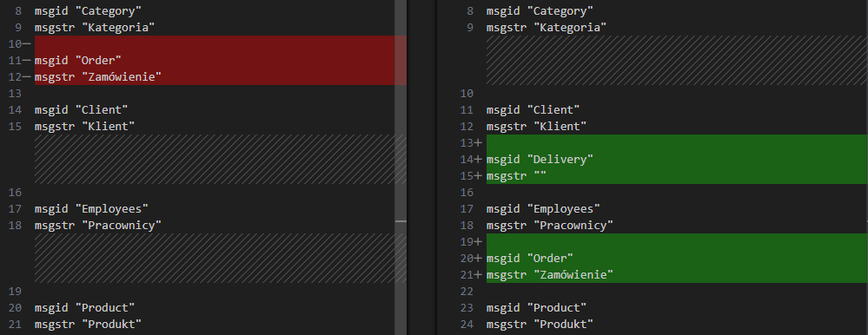Click the minus marker at line 11
The width and height of the screenshot is (868, 335).
coord(27,60)
